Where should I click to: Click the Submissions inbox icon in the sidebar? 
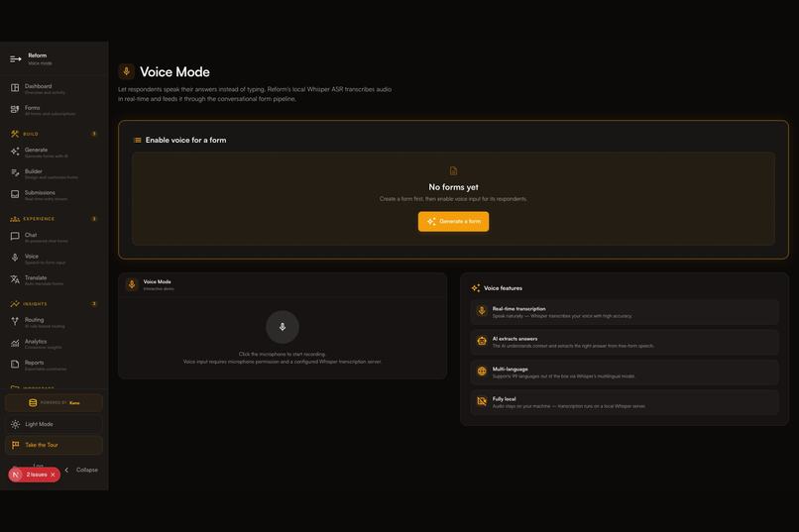coord(15,194)
